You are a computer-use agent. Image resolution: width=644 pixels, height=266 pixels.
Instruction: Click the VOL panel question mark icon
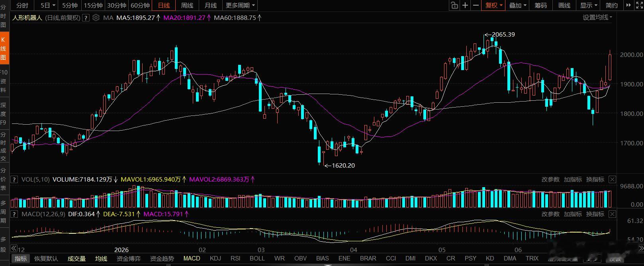[x=14, y=180]
